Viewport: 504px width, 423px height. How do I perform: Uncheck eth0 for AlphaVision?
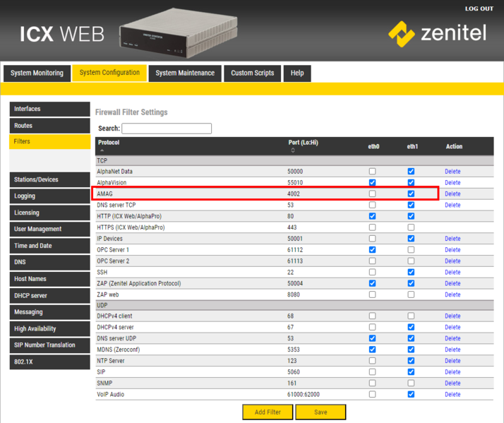coord(372,182)
